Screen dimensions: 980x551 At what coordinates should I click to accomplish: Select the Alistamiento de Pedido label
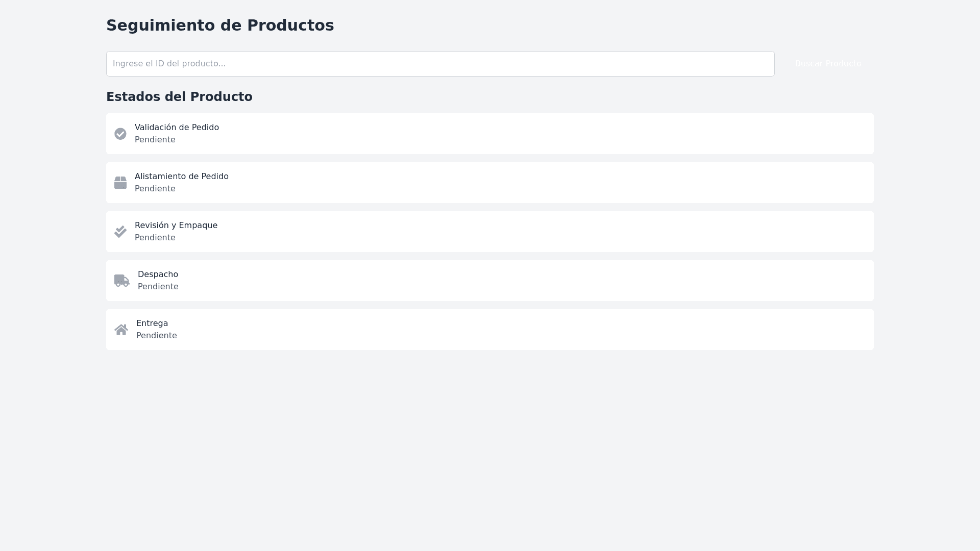click(x=181, y=177)
